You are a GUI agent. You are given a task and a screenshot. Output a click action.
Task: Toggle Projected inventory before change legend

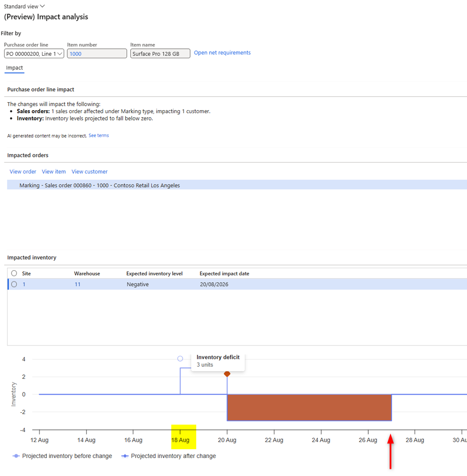click(x=62, y=456)
